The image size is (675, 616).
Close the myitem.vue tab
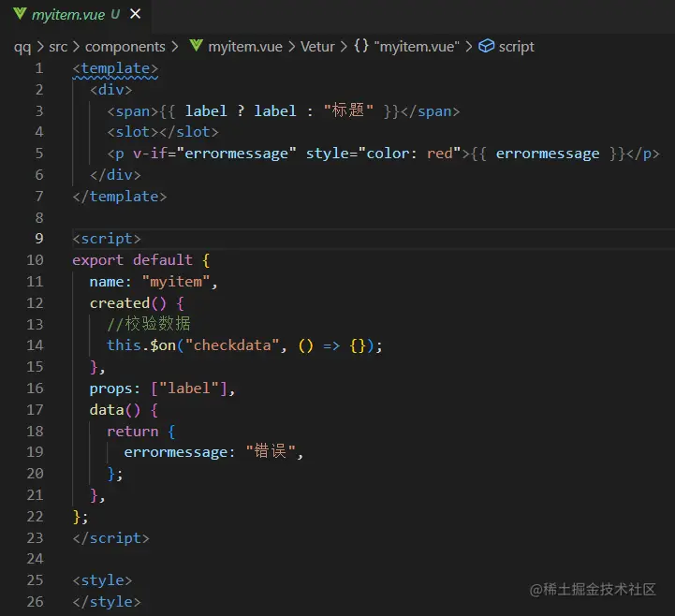135,14
